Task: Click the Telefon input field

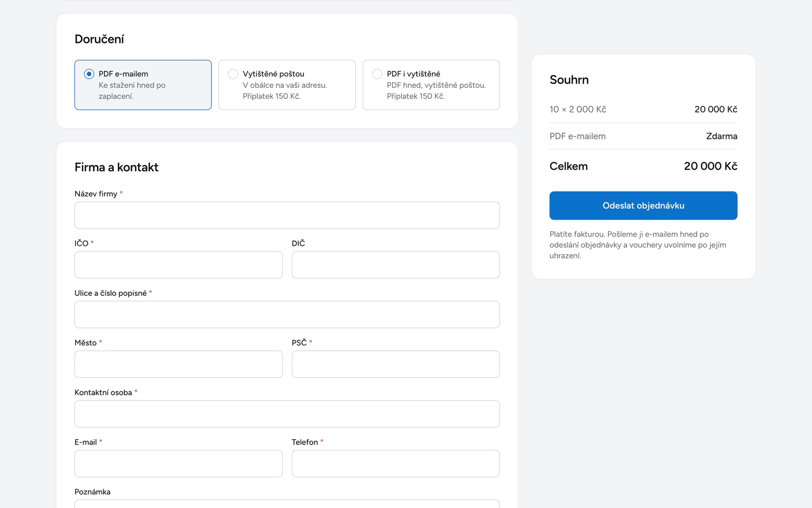Action: (x=395, y=464)
